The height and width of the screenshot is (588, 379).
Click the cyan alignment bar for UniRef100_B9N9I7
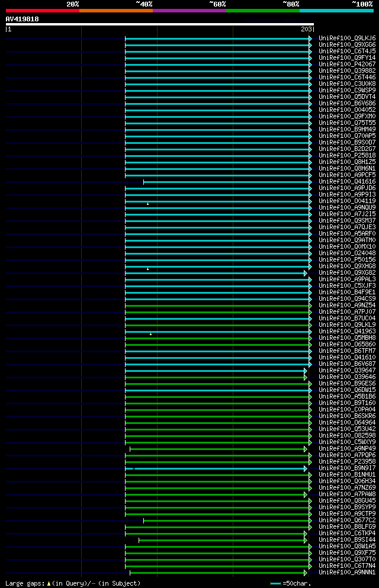click(216, 469)
